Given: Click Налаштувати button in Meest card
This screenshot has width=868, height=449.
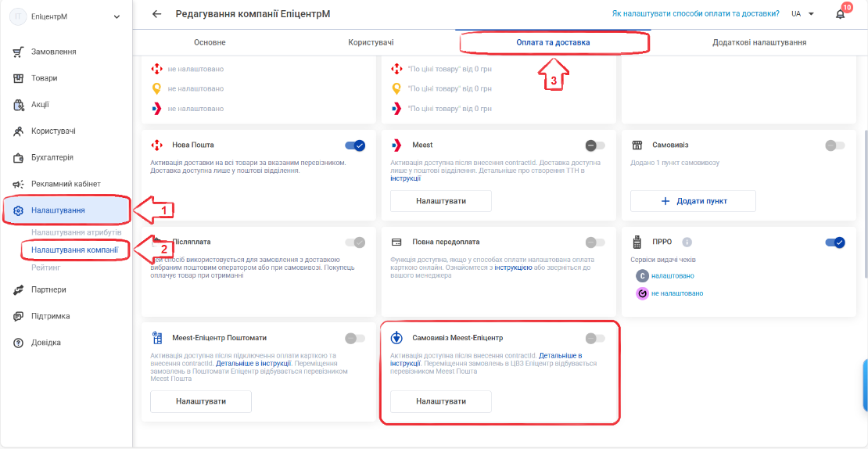Looking at the screenshot, I should coord(440,201).
